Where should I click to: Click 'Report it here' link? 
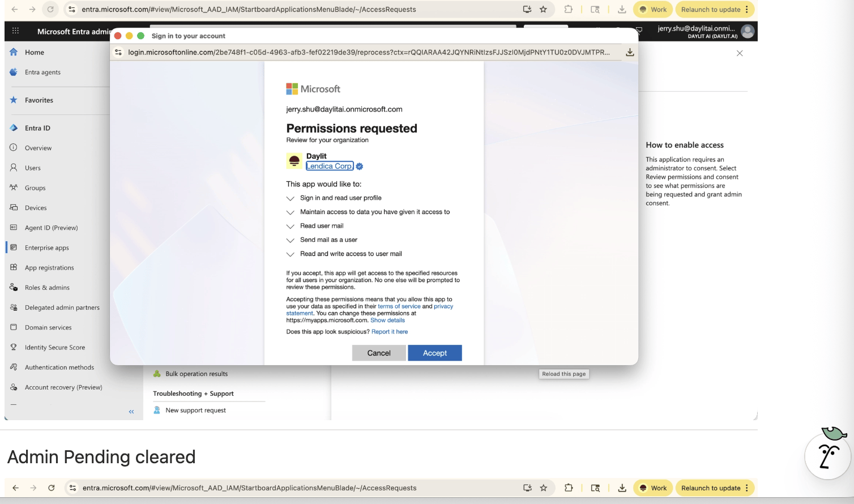point(390,332)
